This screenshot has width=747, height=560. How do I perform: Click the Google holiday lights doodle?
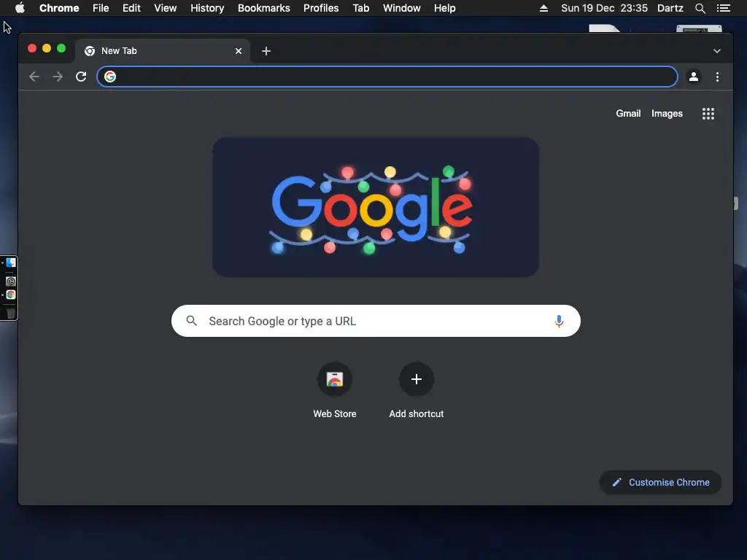click(376, 207)
